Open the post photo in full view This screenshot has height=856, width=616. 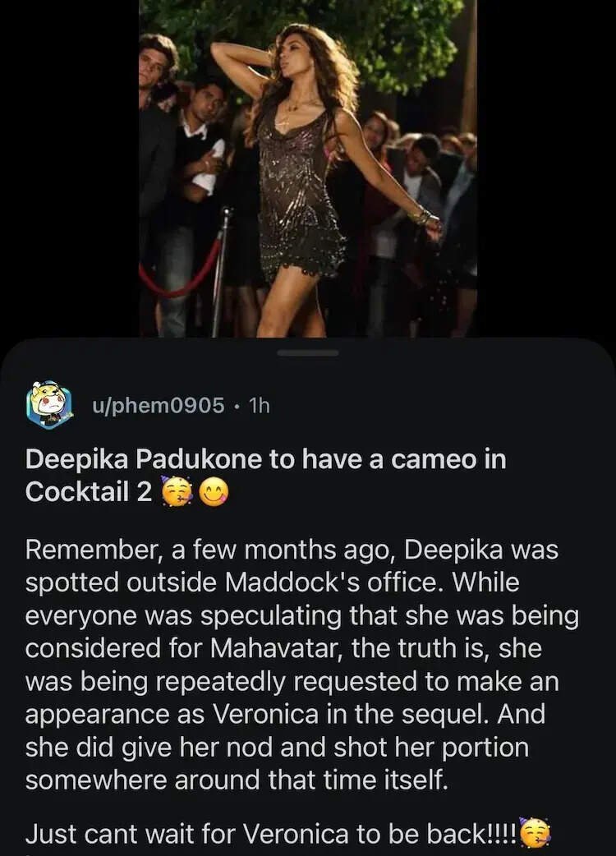(x=308, y=168)
